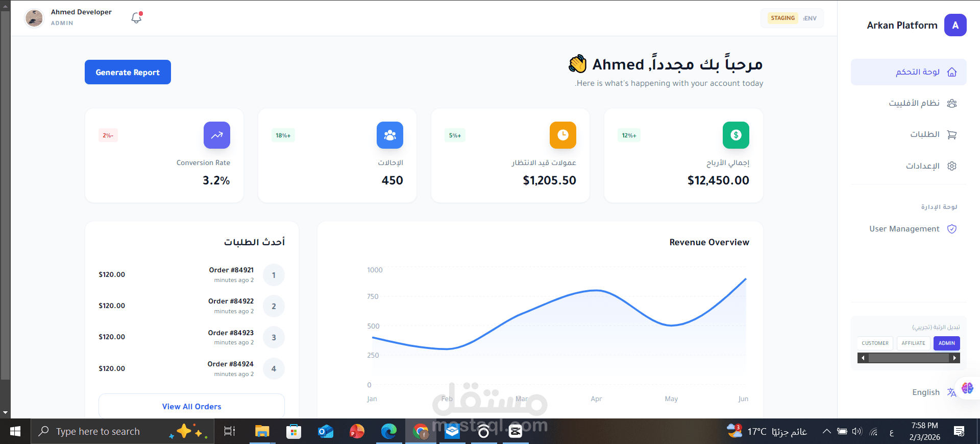Screen dimensions: 980x444
Task: Open User Management menu item
Action: (909, 229)
